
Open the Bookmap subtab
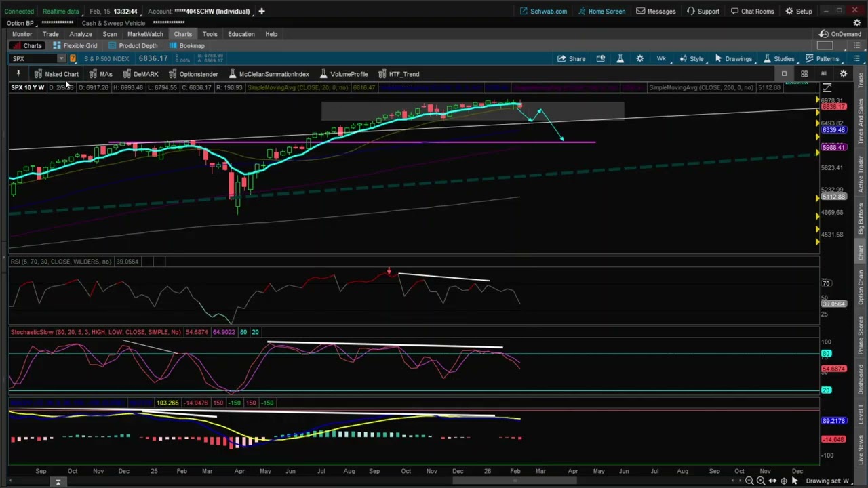(x=186, y=46)
